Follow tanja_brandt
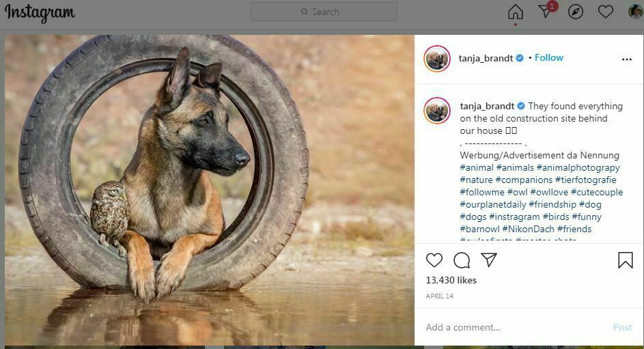644x349 pixels. 548,58
